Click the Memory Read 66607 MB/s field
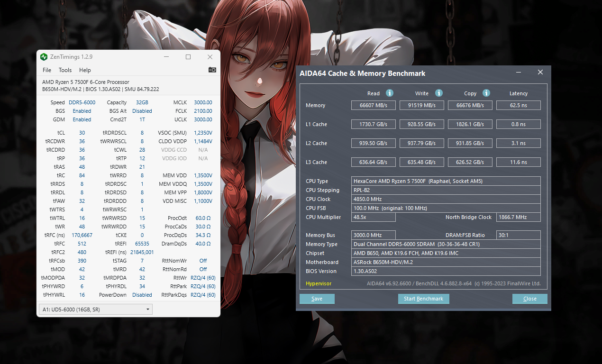602x364 pixels. 373,105
